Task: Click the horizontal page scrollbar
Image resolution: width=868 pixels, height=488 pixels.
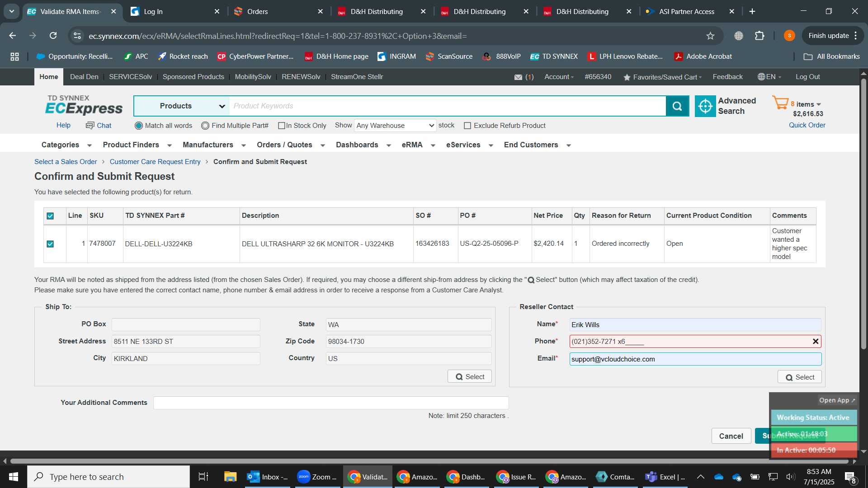Action: [429, 461]
